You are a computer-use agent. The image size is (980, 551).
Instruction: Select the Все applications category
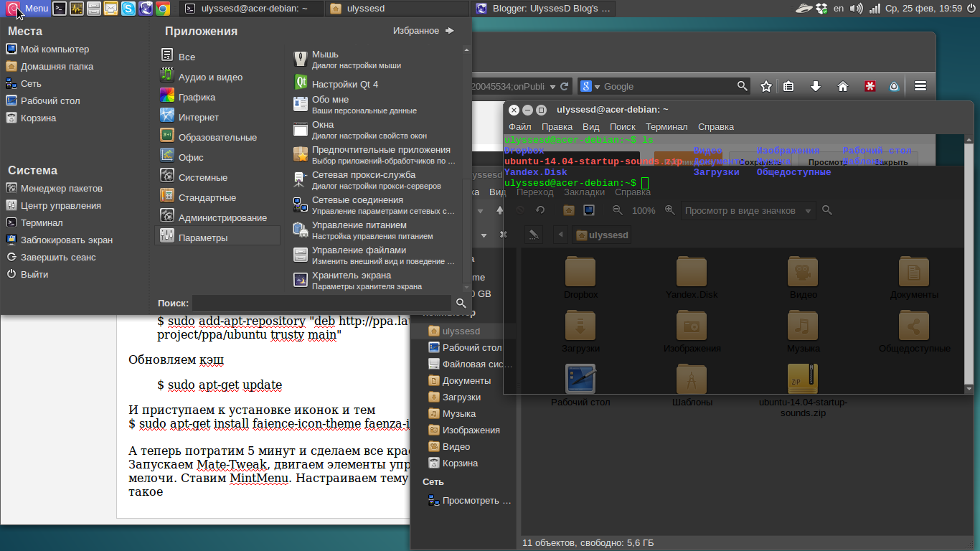pyautogui.click(x=217, y=57)
